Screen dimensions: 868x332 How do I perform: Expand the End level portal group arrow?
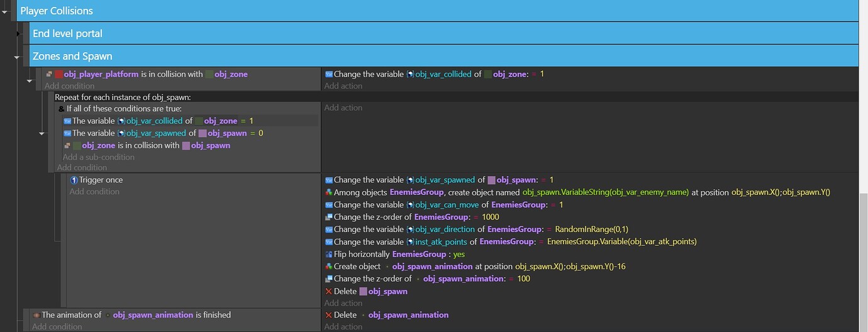18,33
